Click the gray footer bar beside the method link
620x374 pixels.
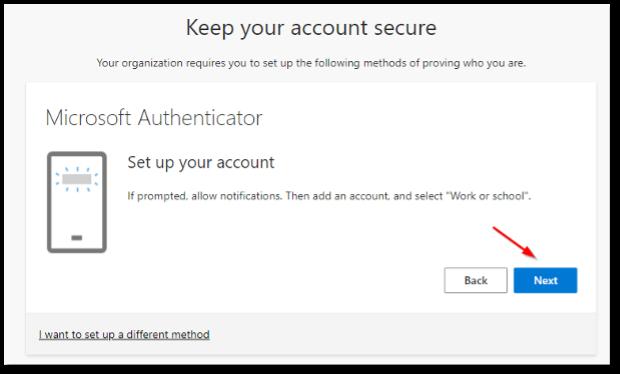point(395,334)
